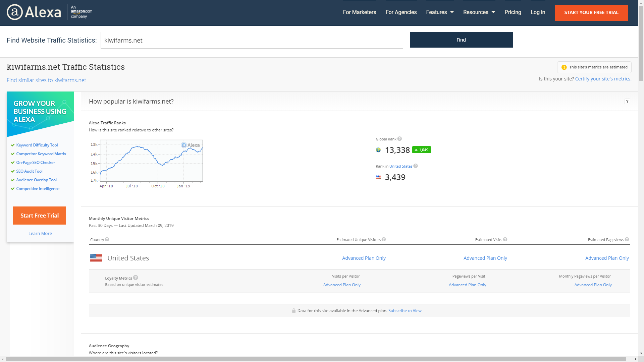
Task: Open Estimated Visits help icon
Action: [505, 239]
